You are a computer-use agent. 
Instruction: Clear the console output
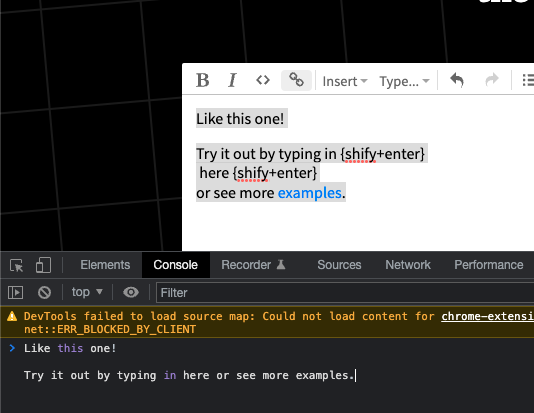(x=44, y=292)
